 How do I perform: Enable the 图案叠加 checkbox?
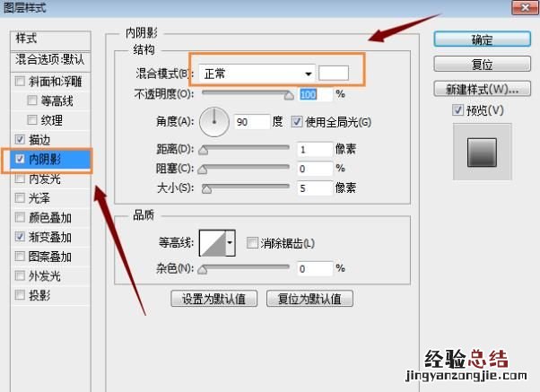[x=20, y=257]
